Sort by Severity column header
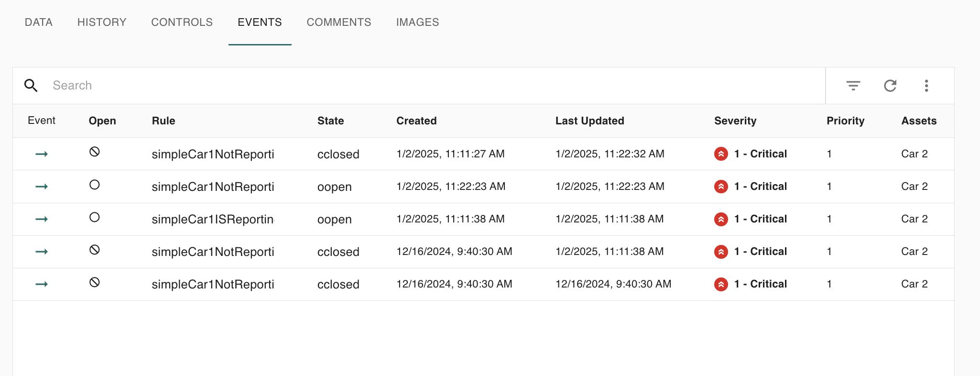Image resolution: width=980 pixels, height=376 pixels. click(735, 121)
